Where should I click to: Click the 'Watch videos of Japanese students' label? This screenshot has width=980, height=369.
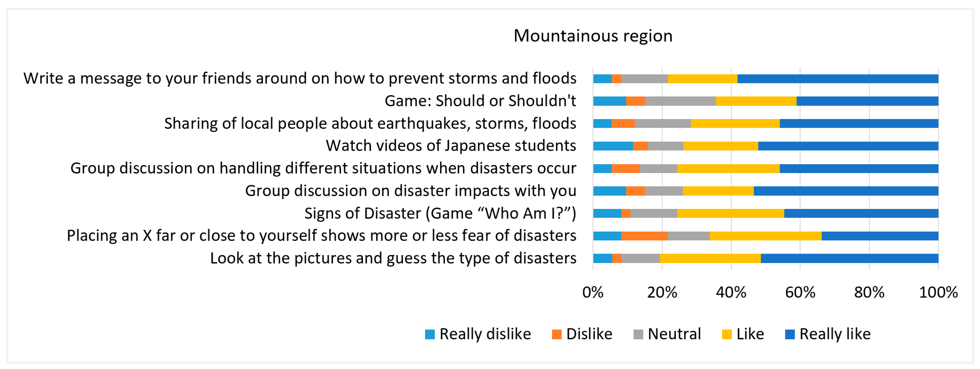pyautogui.click(x=451, y=146)
